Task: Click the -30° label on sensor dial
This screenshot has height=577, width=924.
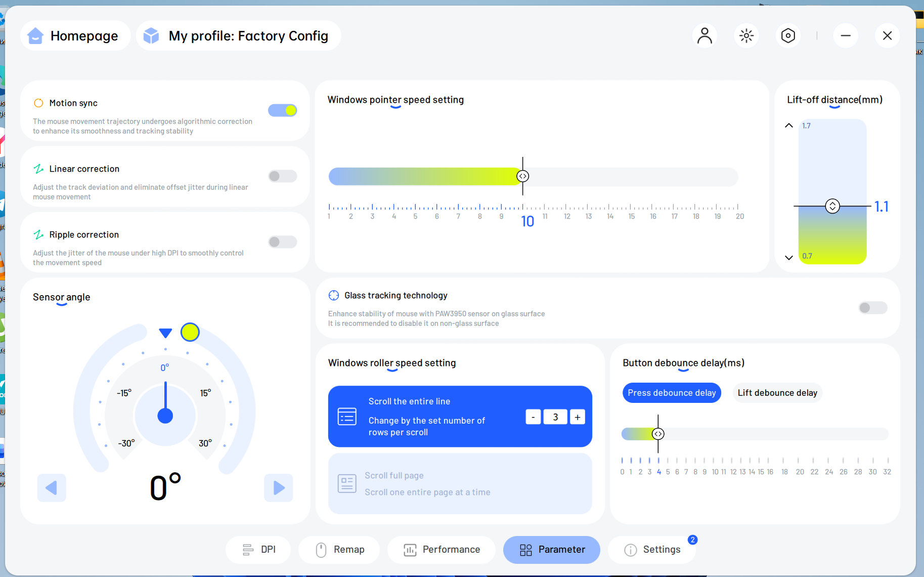Action: pyautogui.click(x=126, y=443)
